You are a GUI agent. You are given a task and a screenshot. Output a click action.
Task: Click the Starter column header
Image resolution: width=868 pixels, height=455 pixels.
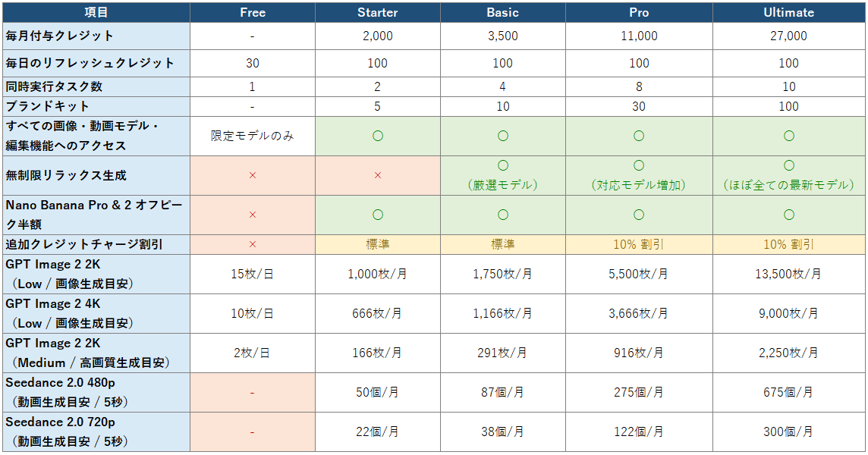tap(378, 12)
